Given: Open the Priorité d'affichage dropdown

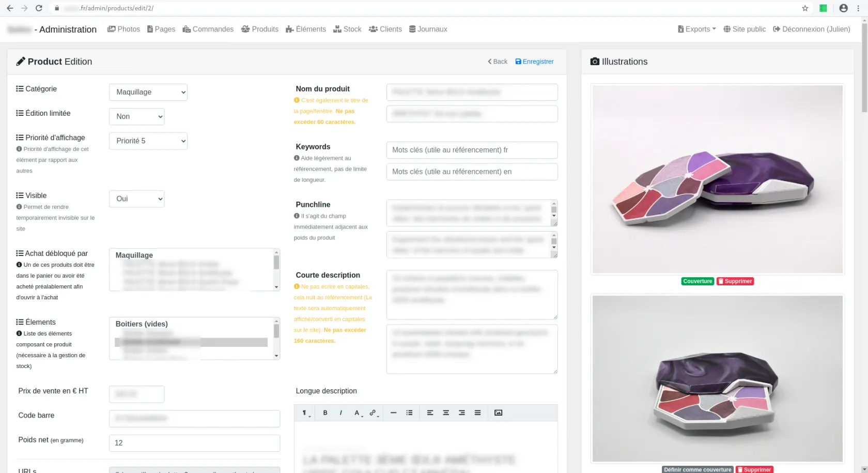Looking at the screenshot, I should pyautogui.click(x=148, y=141).
